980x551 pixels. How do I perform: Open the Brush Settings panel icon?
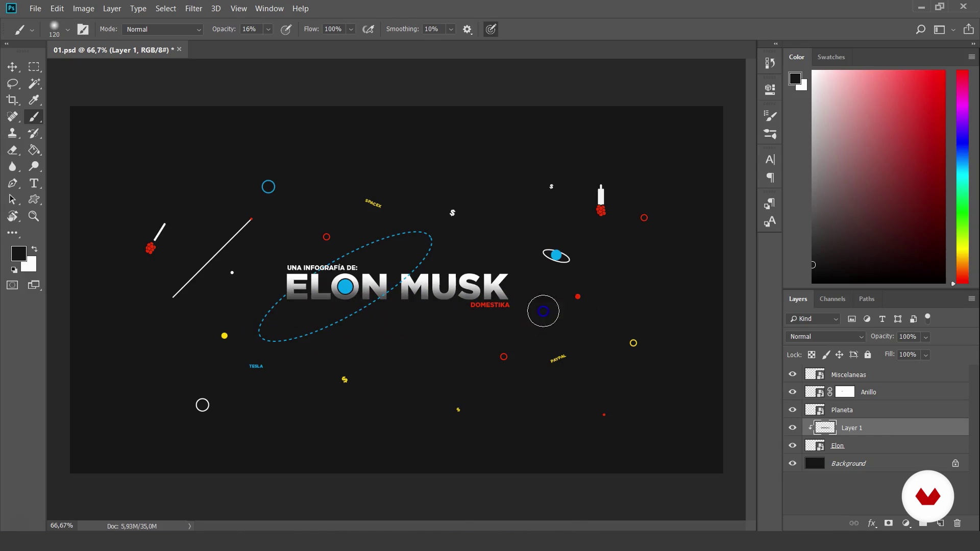pyautogui.click(x=770, y=116)
